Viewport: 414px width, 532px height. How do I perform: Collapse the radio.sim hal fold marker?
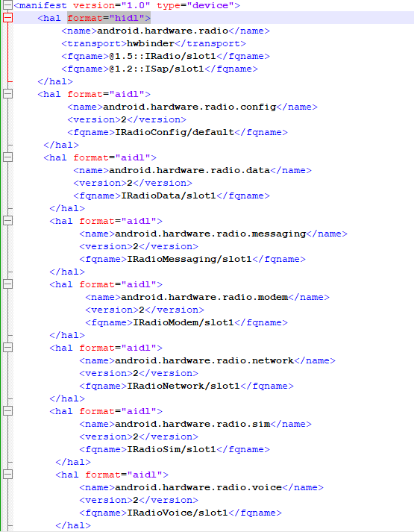pos(7,411)
